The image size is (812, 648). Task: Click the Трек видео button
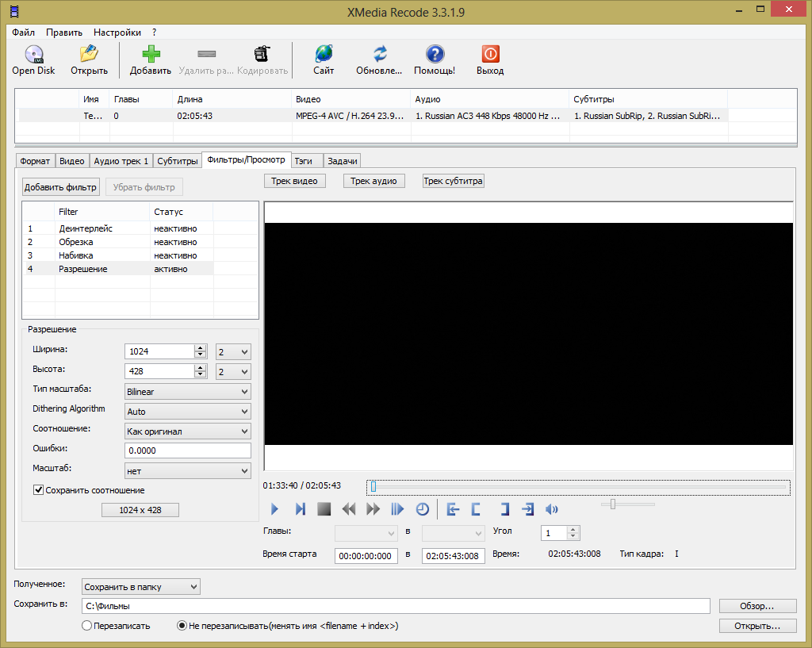(x=295, y=181)
